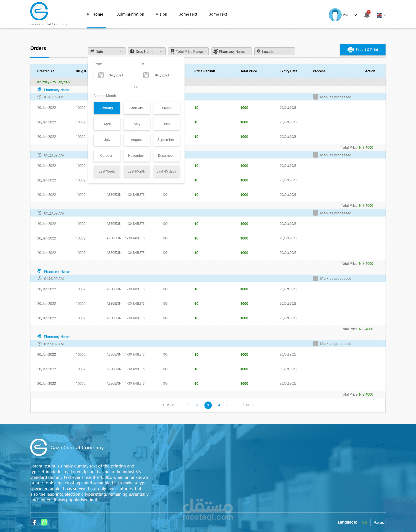
Task: Click the UK flag language icon
Action: pos(379,15)
